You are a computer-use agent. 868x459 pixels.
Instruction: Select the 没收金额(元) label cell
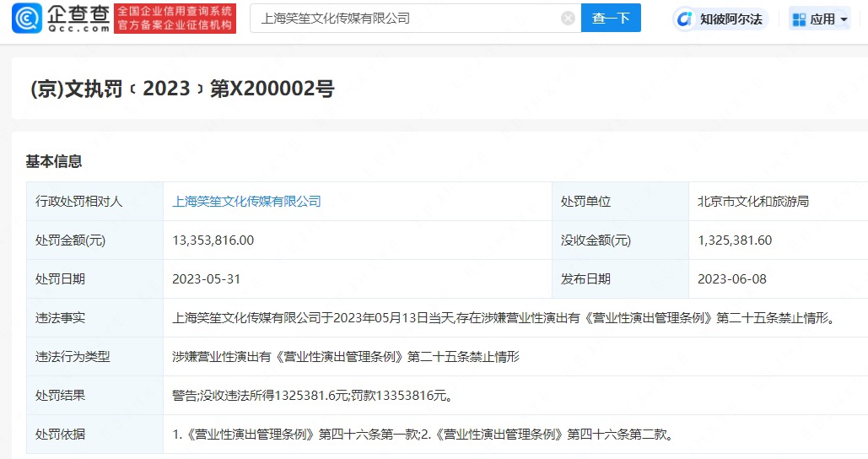pyautogui.click(x=620, y=240)
